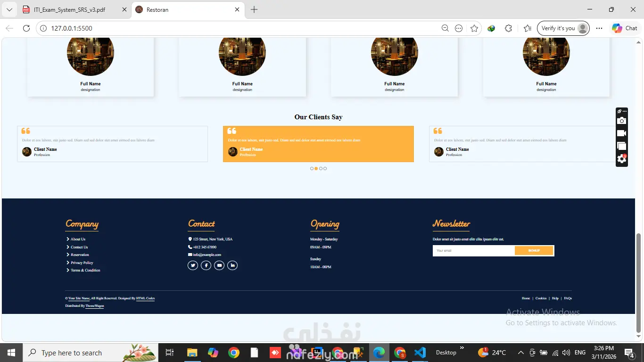Click the camera screenshot tool icon

tap(622, 121)
